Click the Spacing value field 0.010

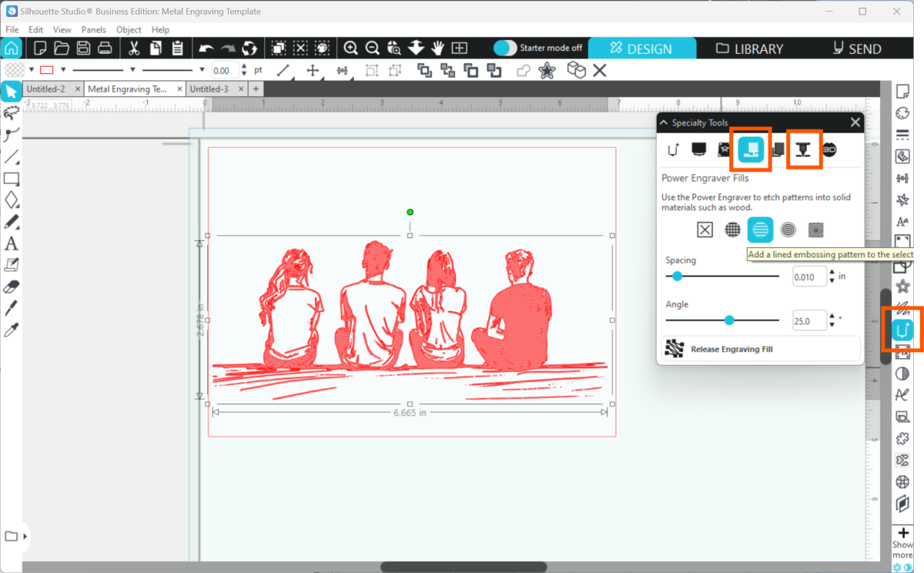point(809,276)
